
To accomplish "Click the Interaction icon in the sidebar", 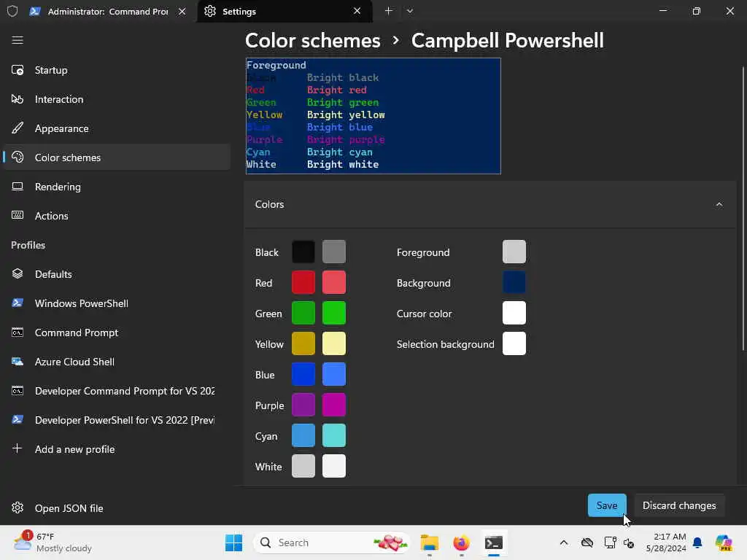I will pyautogui.click(x=18, y=99).
